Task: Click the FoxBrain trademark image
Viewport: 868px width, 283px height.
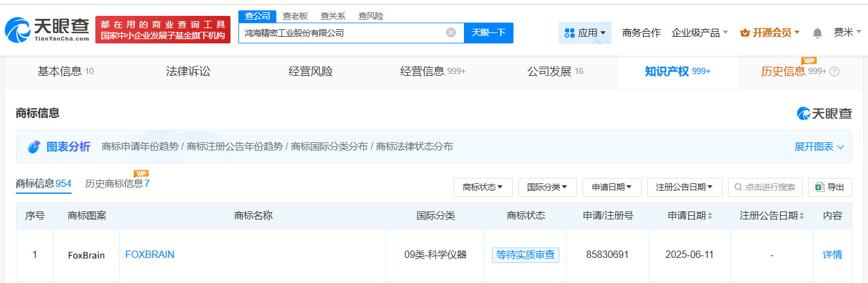Action: coord(86,255)
